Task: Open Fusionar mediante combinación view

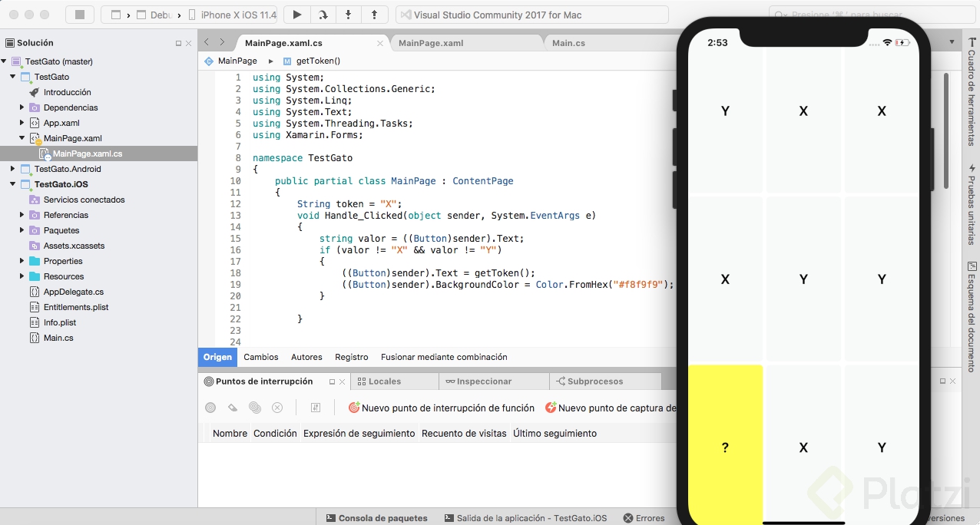Action: tap(444, 357)
